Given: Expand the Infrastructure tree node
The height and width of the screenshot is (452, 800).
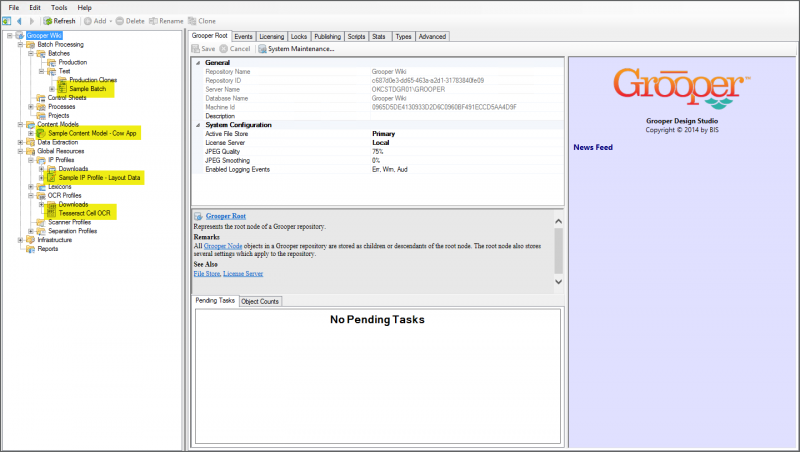Looking at the screenshot, I should click(x=20, y=240).
